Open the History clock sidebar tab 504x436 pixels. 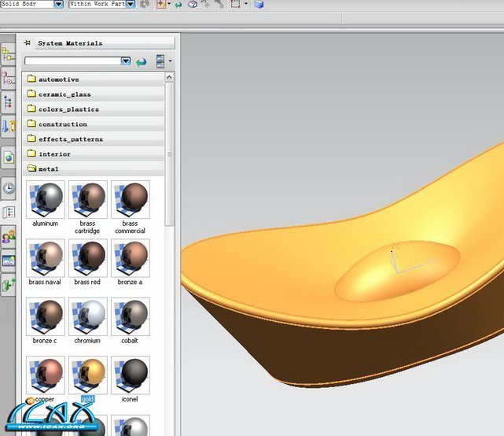pos(9,188)
